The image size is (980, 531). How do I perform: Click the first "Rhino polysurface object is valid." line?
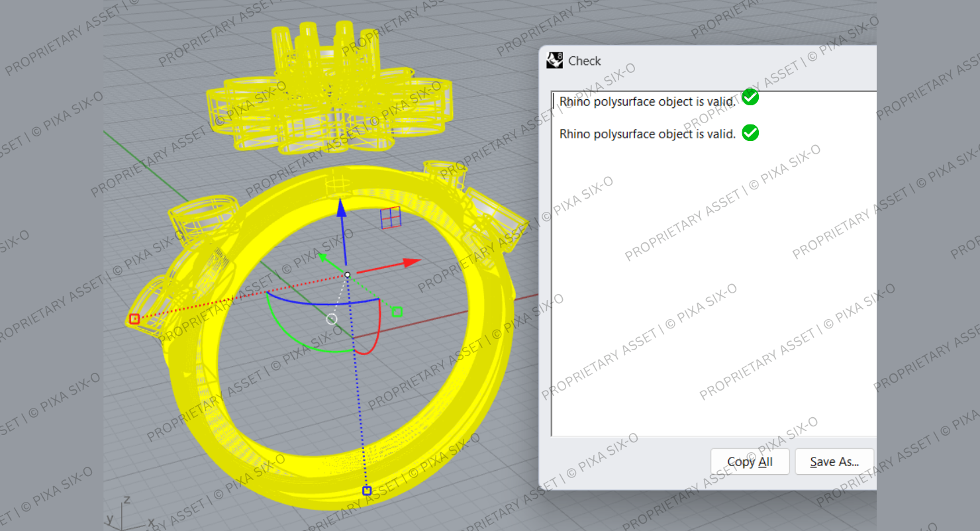(647, 101)
